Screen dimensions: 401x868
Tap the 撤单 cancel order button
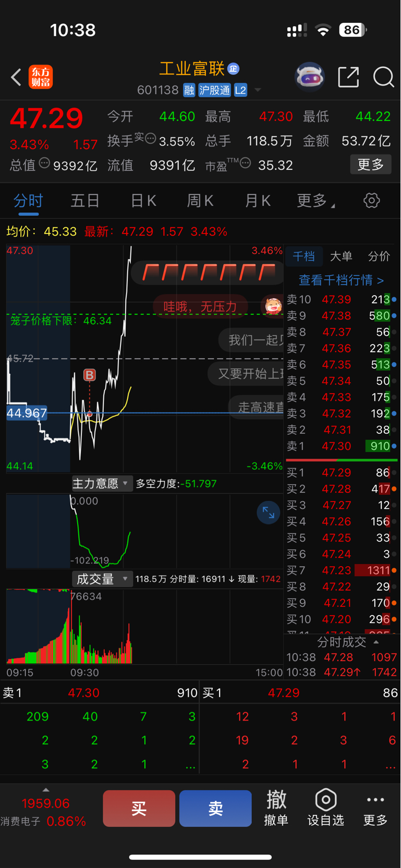point(276,808)
